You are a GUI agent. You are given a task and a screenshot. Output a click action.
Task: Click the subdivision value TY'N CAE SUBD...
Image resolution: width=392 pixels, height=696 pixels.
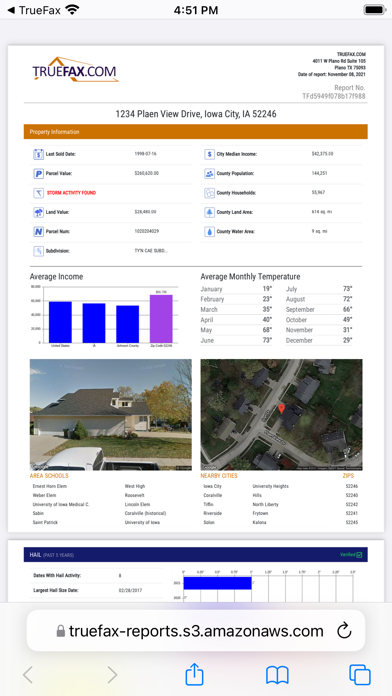tap(151, 251)
